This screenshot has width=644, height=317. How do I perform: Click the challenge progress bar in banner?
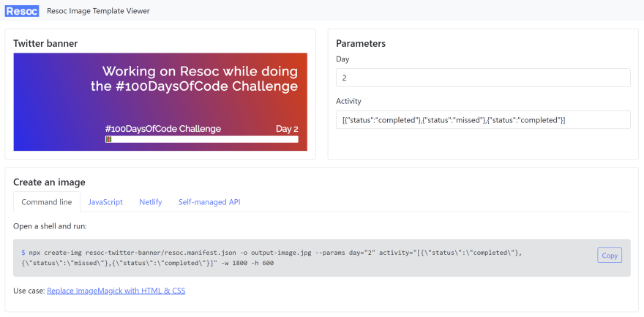(202, 139)
